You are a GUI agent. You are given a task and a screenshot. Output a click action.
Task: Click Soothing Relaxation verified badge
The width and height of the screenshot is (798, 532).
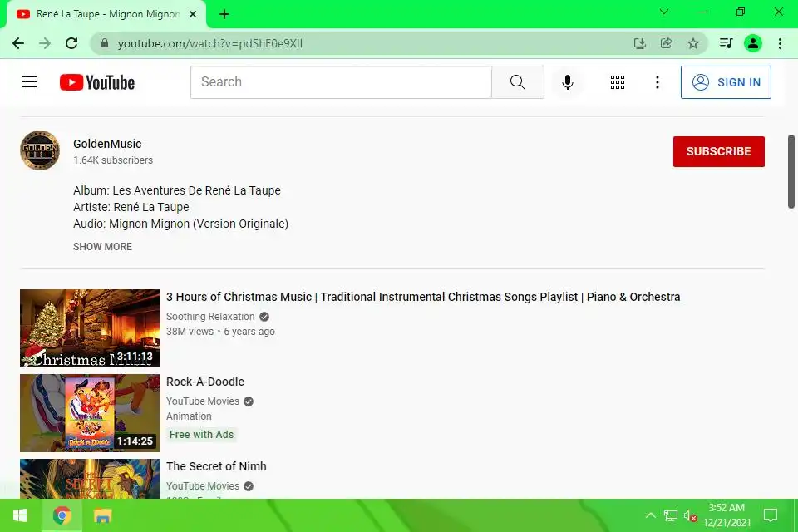264,317
